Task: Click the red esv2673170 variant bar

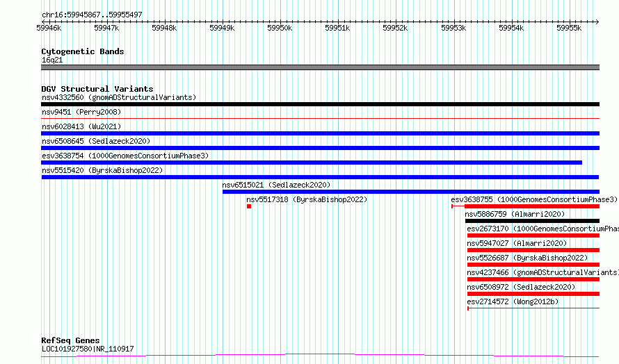Action: click(533, 235)
